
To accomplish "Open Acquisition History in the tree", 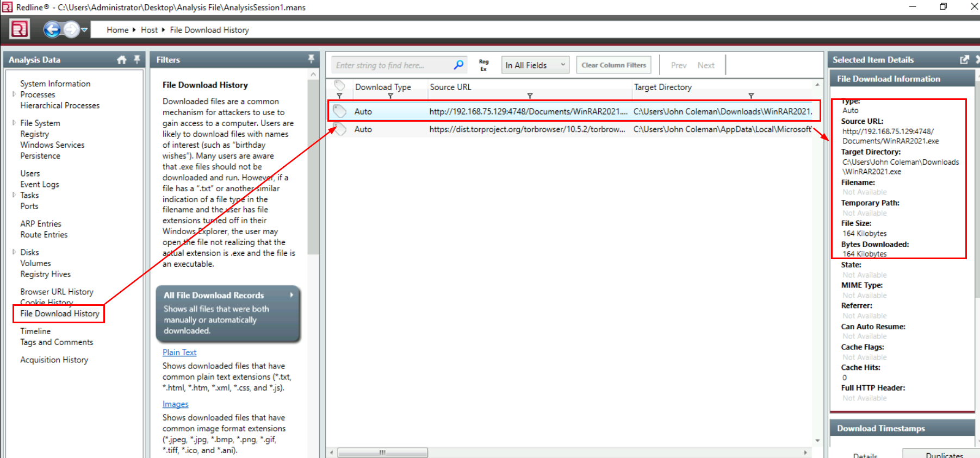I will point(54,360).
